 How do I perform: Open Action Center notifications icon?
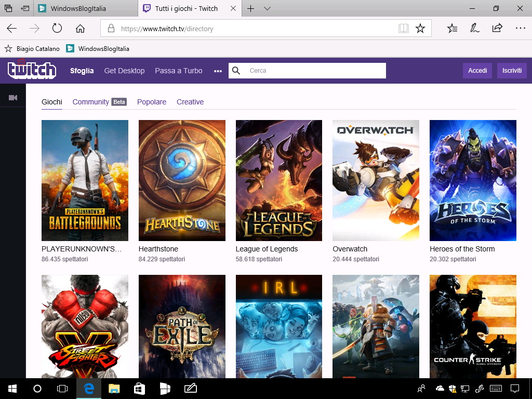[515, 389]
